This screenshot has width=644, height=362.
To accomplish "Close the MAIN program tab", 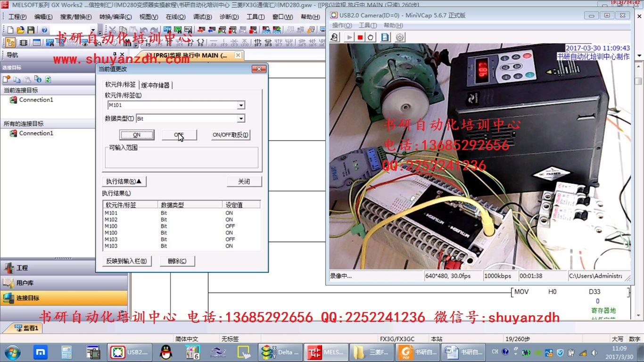I will coord(238,55).
